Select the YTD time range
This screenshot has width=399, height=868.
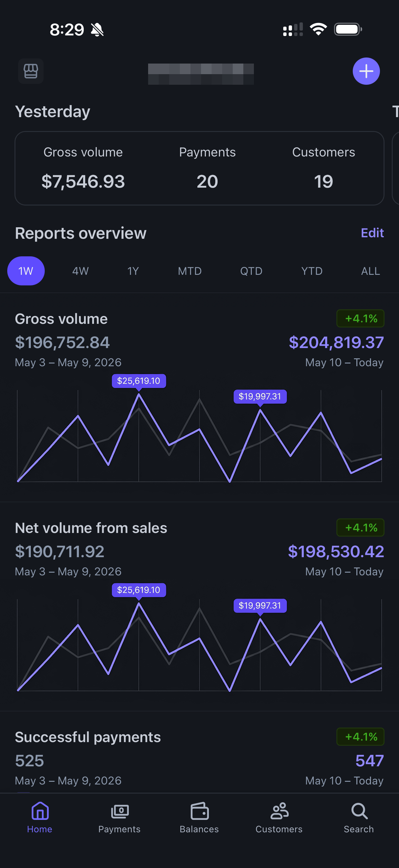(x=312, y=271)
